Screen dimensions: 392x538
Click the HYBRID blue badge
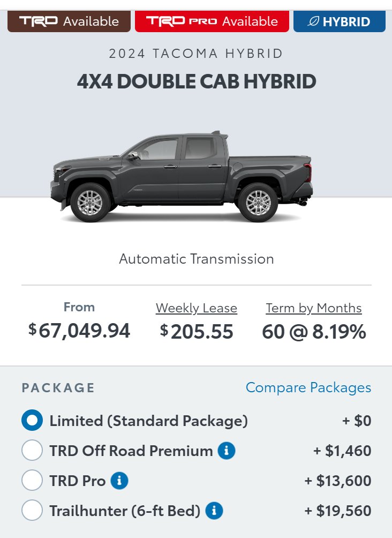pos(340,21)
